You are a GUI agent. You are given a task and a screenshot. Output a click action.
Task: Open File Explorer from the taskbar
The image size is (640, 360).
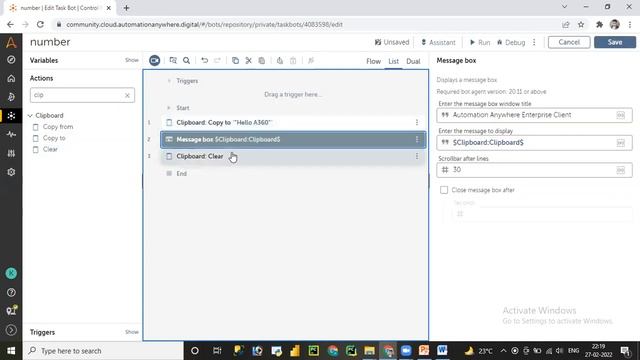(370, 351)
